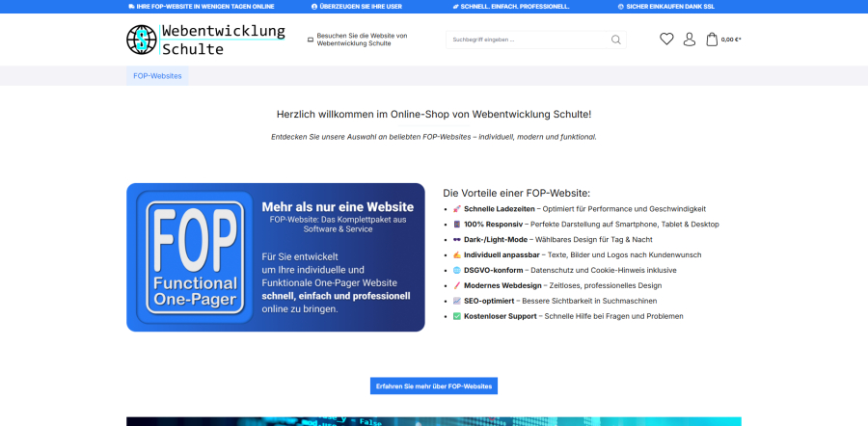The image size is (868, 426).
Task: Click the 'Webentwicklung Schulte' logo text
Action: 222,40
